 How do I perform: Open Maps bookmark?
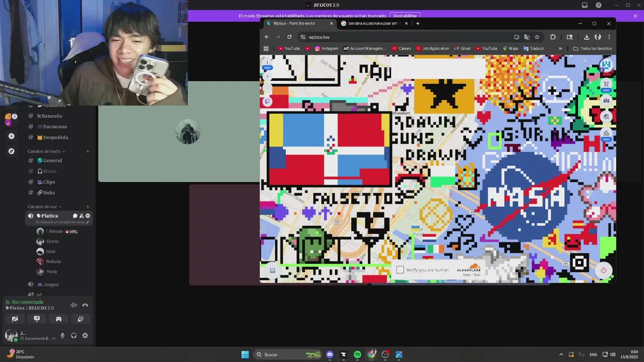point(510,48)
